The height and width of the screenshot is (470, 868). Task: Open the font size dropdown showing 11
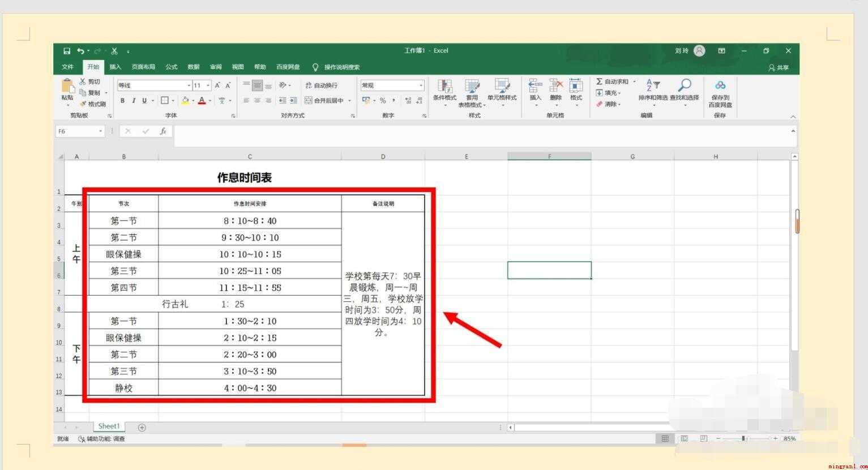pyautogui.click(x=208, y=86)
